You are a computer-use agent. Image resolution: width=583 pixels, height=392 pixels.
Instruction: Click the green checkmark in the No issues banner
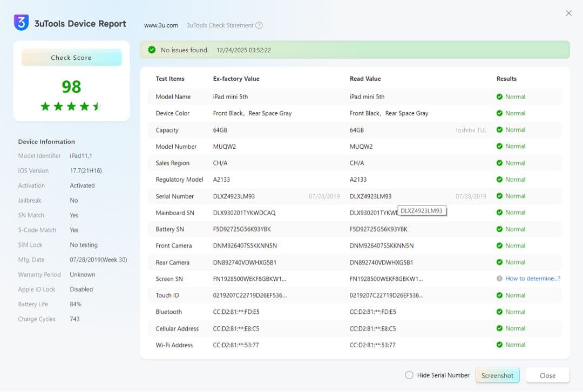tap(152, 50)
